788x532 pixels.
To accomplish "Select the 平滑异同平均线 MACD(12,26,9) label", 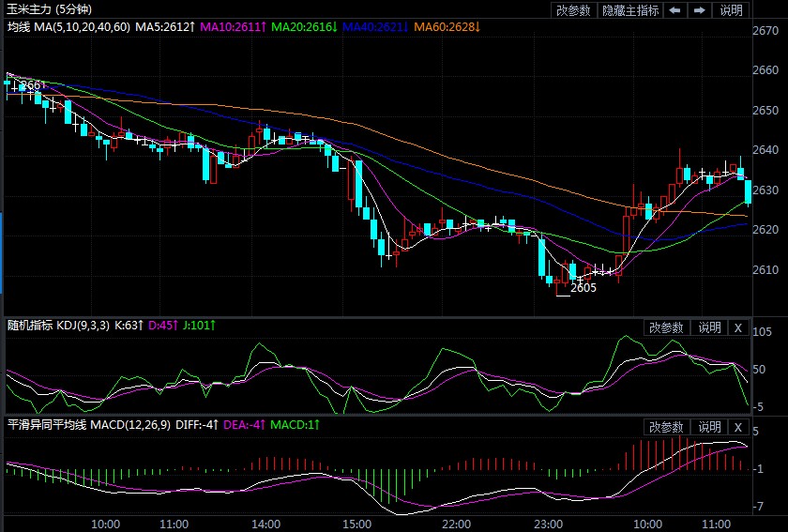I will pyautogui.click(x=86, y=425).
